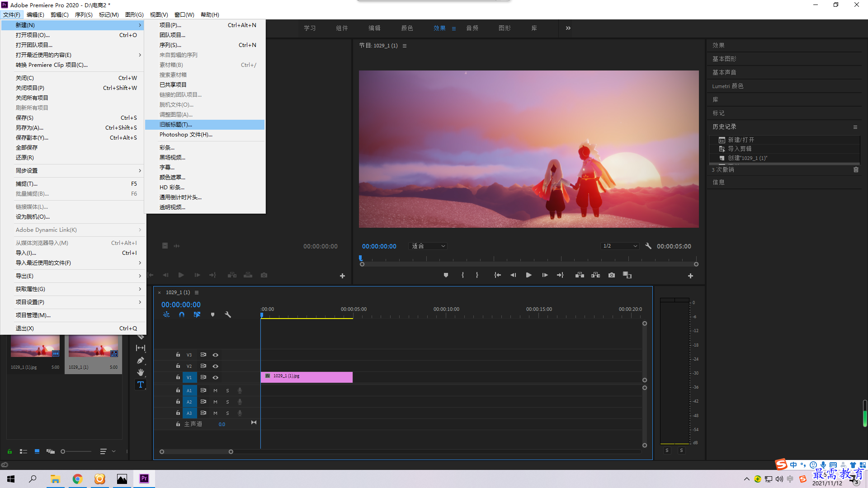Switch to 音频 workspace tab

(472, 28)
